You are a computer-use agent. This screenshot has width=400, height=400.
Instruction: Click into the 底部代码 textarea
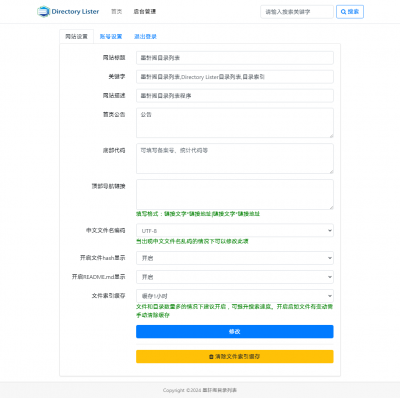pos(235,159)
